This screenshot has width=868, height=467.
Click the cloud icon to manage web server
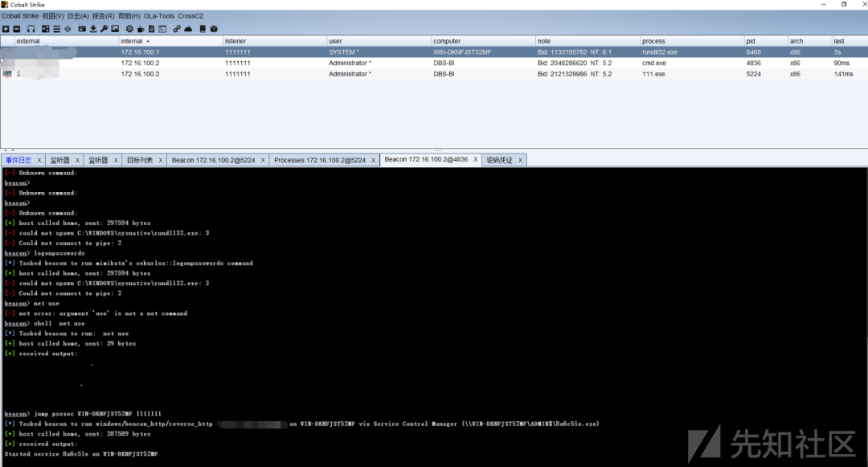[x=188, y=29]
